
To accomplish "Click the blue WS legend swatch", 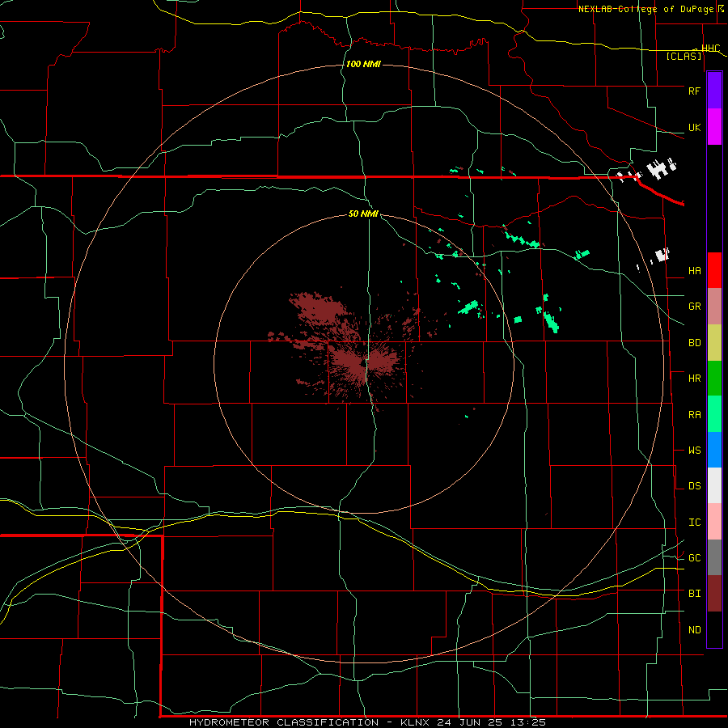I will tap(714, 450).
